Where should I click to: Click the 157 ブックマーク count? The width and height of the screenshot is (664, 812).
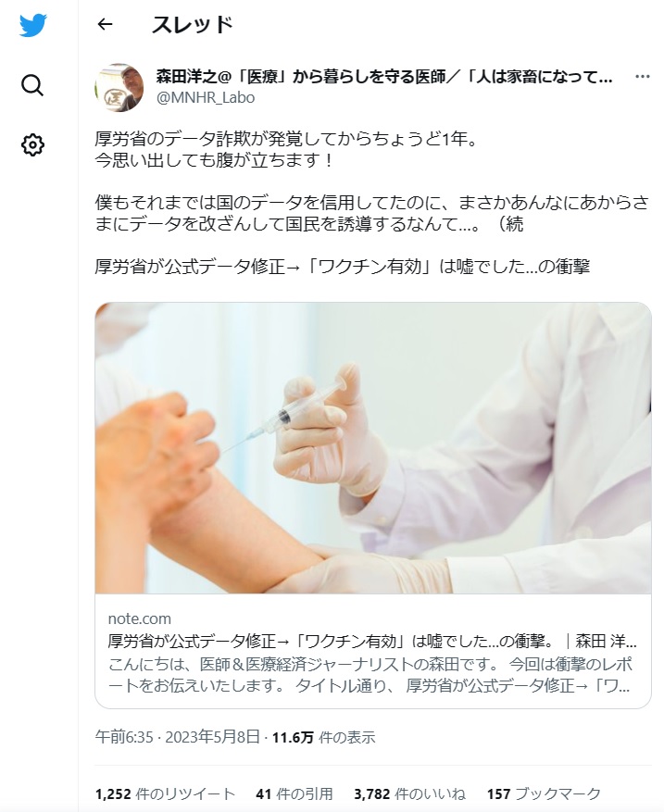544,793
